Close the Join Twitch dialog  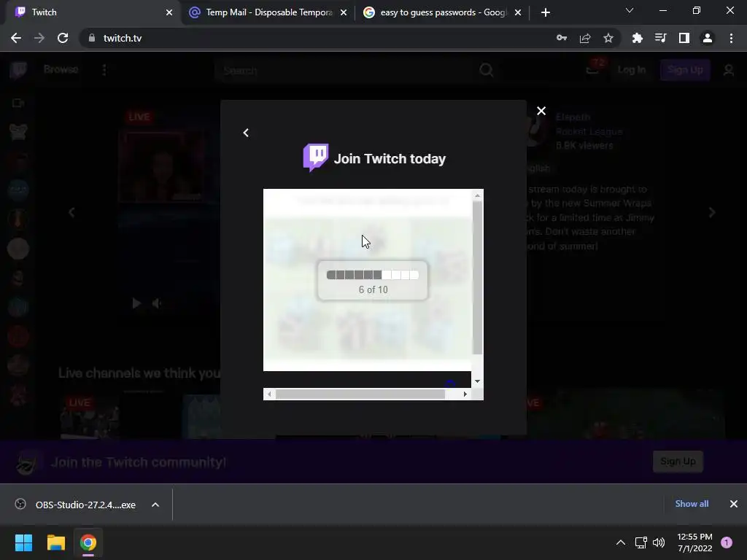pyautogui.click(x=541, y=111)
